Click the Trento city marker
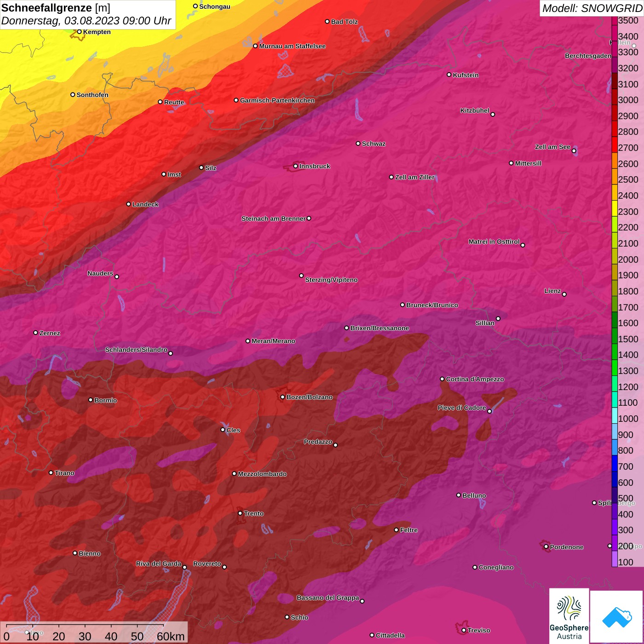The width and height of the screenshot is (644, 644). point(240,513)
